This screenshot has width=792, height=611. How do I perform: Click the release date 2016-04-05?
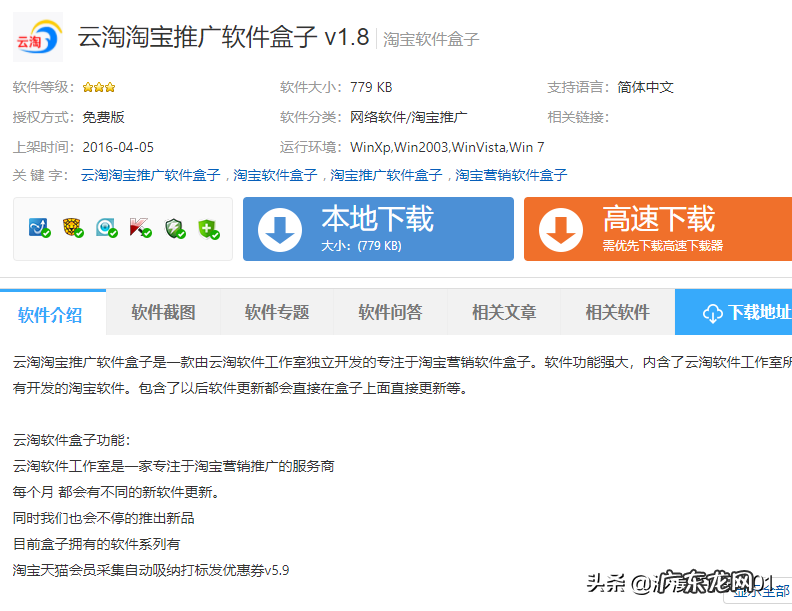pos(118,147)
